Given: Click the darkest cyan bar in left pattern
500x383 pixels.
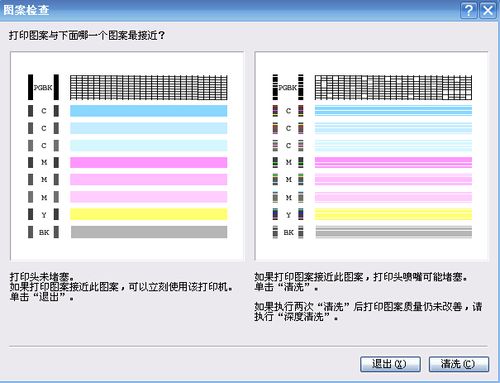Looking at the screenshot, I should point(149,111).
